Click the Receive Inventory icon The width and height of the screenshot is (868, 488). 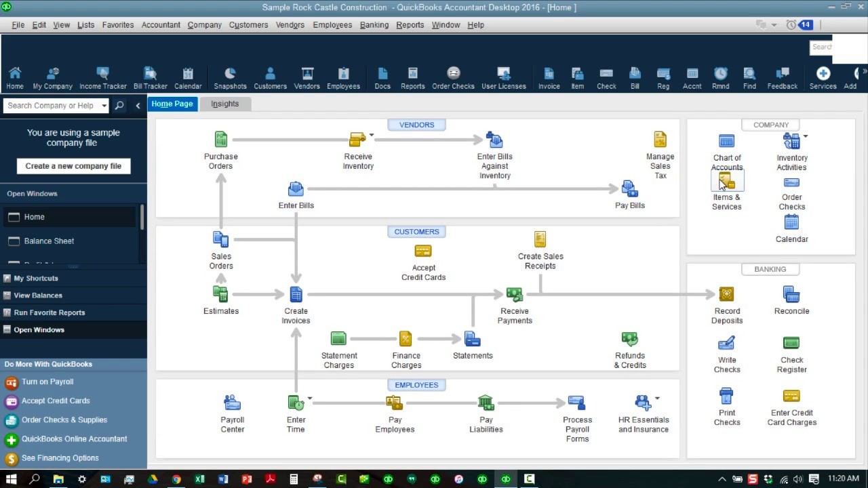(357, 140)
